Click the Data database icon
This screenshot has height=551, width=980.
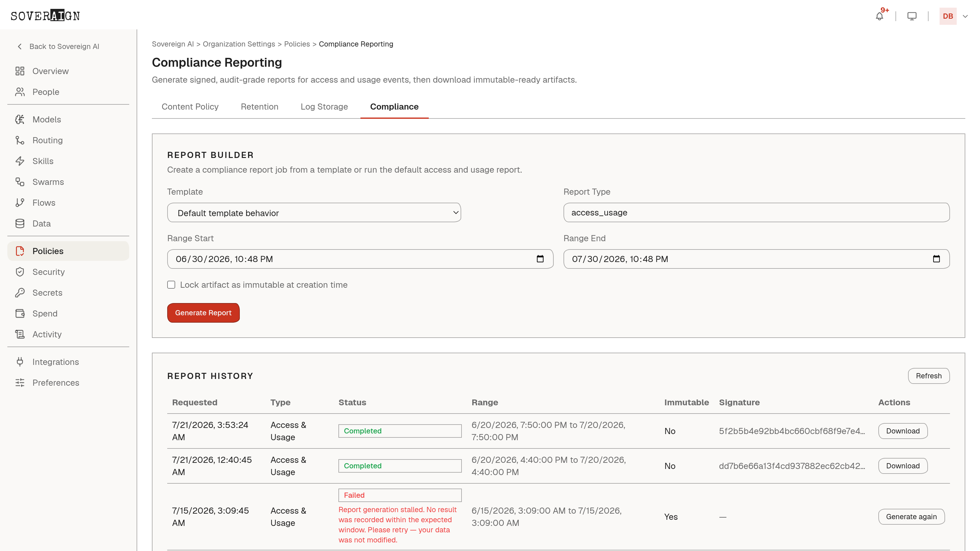20,223
